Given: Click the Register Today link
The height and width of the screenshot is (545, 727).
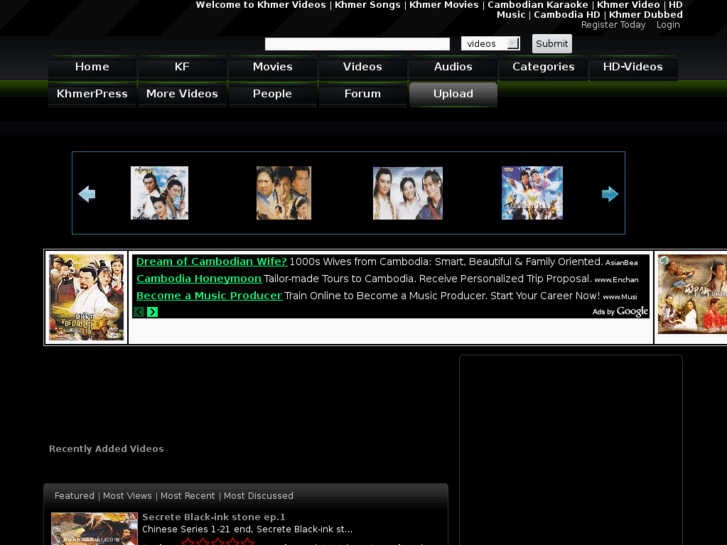Looking at the screenshot, I should pos(613,25).
